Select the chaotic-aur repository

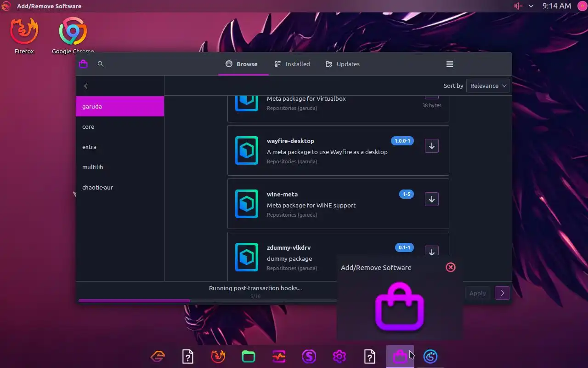pos(120,187)
